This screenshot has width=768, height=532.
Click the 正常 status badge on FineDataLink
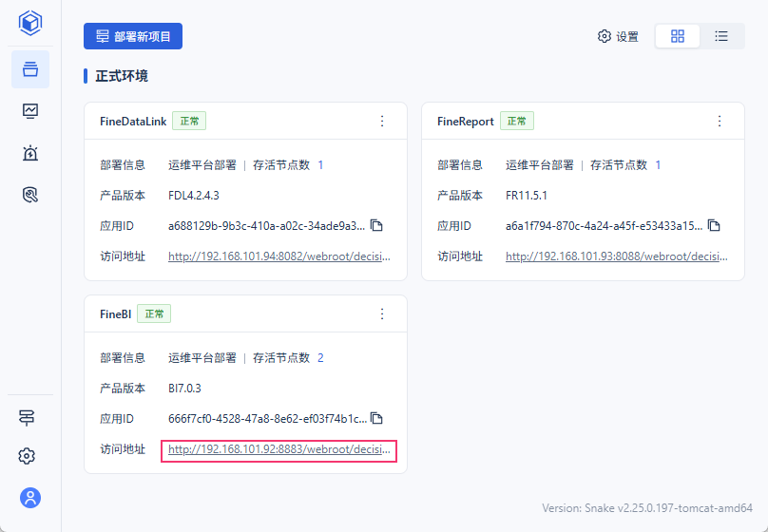pos(189,121)
